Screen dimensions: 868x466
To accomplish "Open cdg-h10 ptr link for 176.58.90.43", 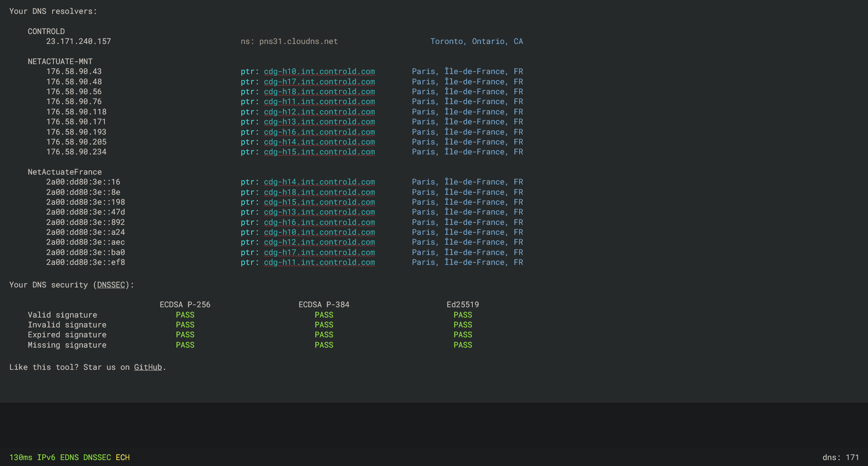I will click(x=319, y=71).
